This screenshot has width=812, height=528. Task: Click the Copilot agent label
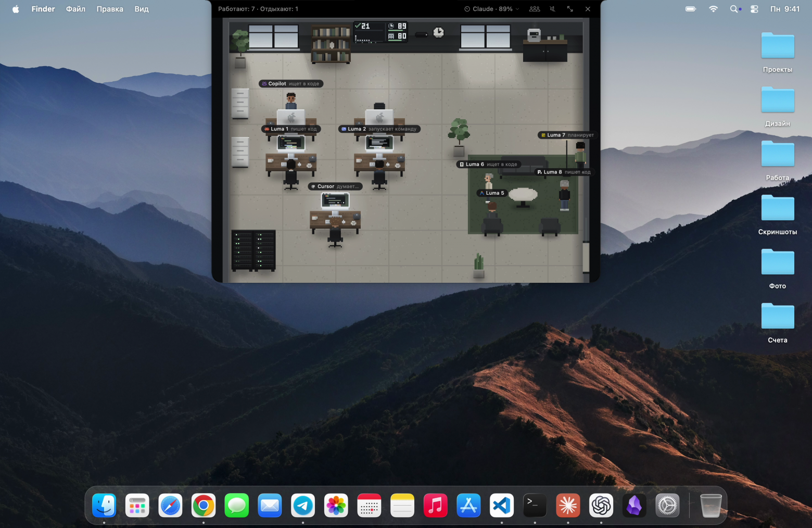pos(291,83)
